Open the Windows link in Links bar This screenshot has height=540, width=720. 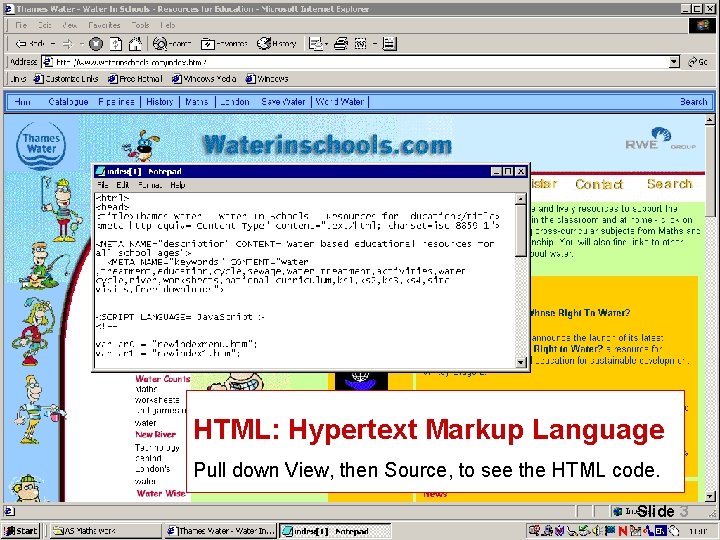point(267,79)
